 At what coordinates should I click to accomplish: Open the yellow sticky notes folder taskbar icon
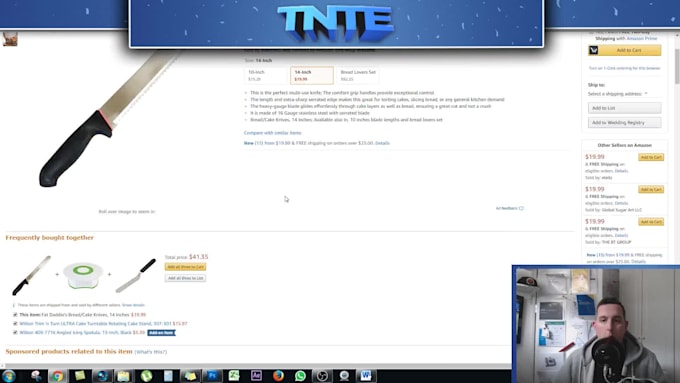[x=190, y=376]
